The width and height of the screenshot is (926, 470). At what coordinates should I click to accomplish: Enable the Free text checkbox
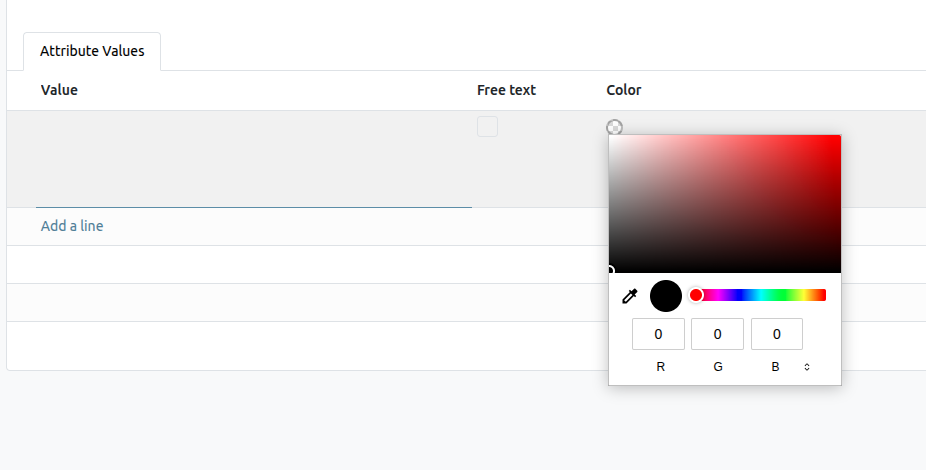487,127
